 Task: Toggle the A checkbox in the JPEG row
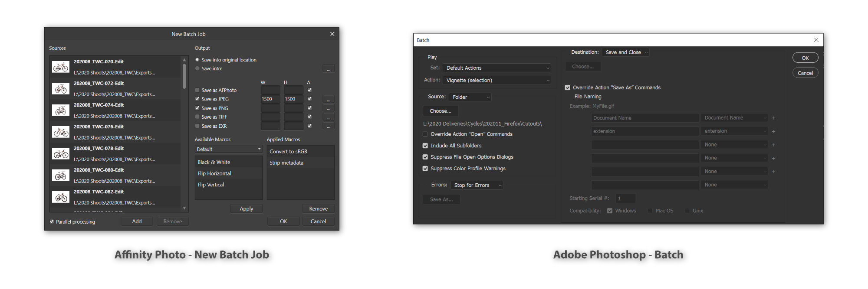coord(309,99)
